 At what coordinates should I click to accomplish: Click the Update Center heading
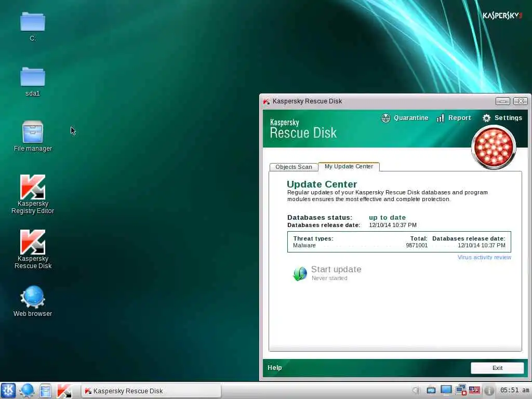tap(322, 184)
